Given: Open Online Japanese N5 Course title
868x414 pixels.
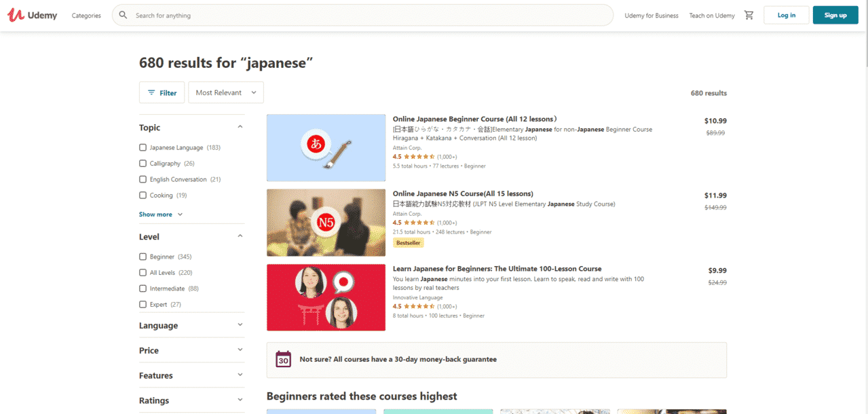Looking at the screenshot, I should coord(463,193).
